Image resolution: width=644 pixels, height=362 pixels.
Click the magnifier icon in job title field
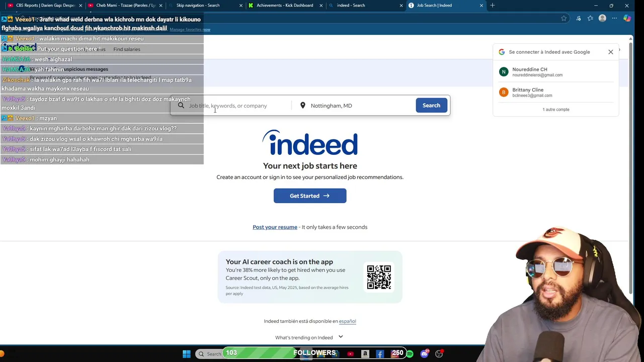pos(181,106)
